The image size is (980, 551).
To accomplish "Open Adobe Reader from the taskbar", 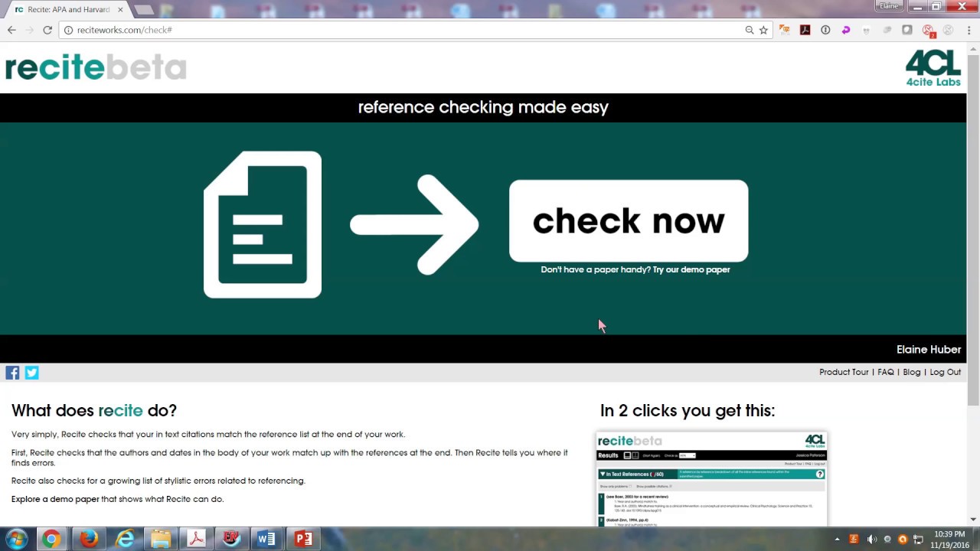I will click(x=196, y=539).
